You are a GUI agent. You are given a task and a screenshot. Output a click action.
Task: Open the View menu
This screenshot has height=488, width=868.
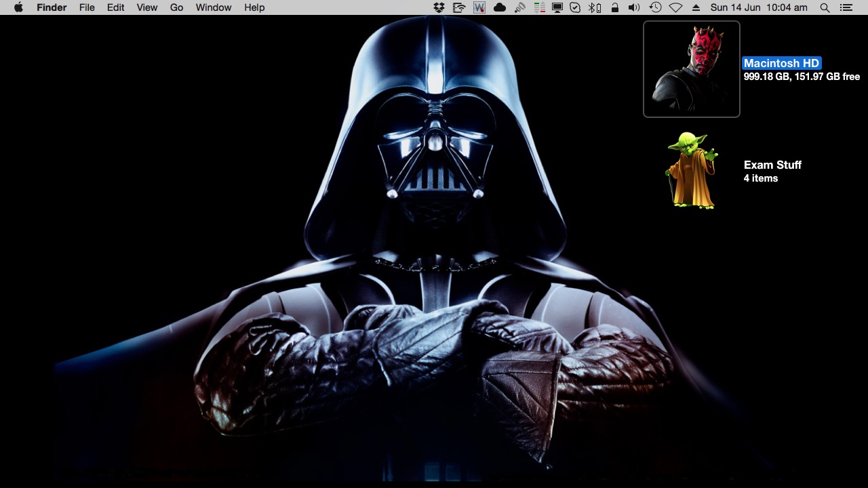click(147, 7)
